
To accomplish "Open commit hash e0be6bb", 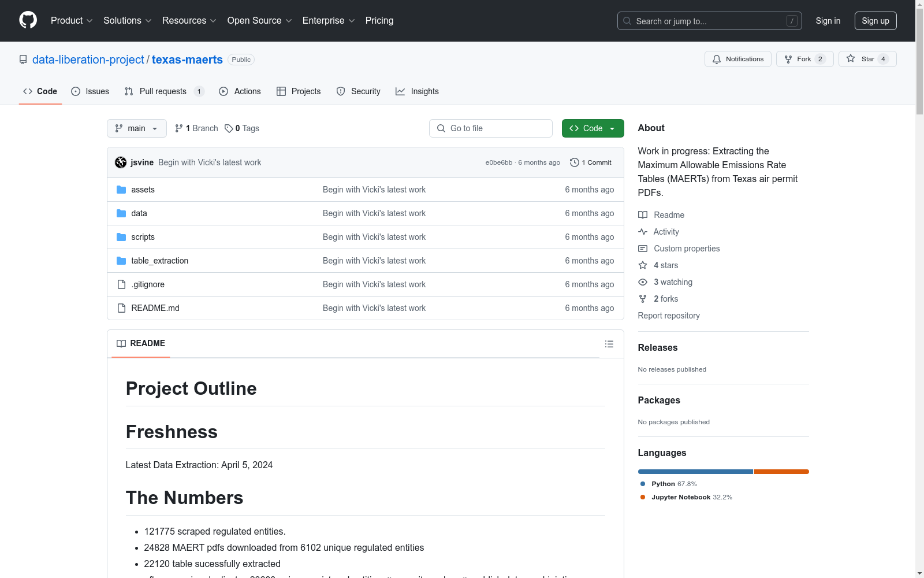I will [499, 162].
